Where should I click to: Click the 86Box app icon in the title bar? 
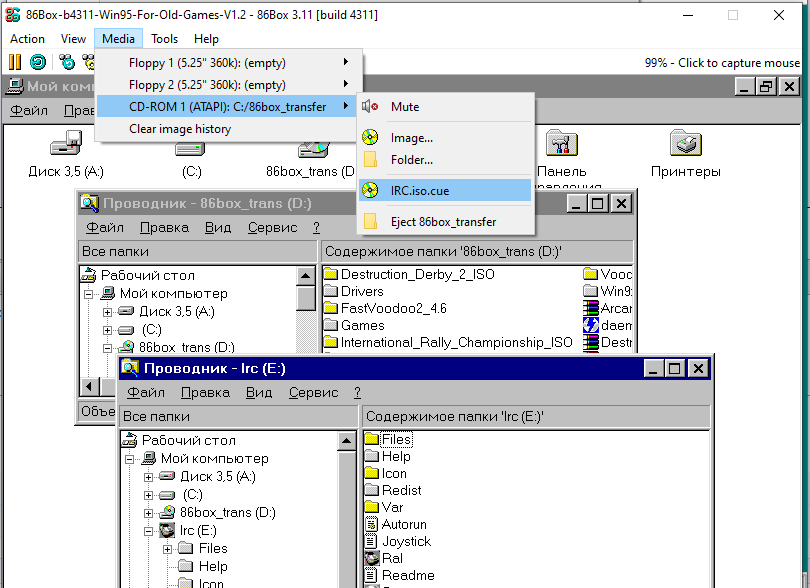pos(12,14)
